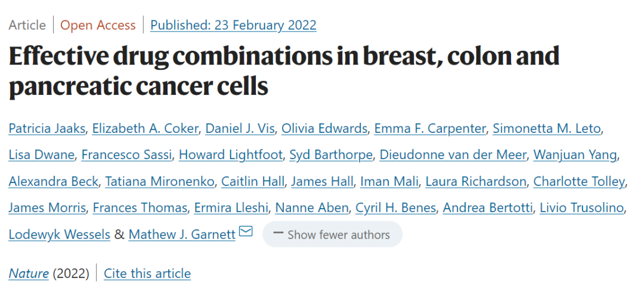This screenshot has height=288, width=644.
Task: Click author Howard Lightfoot
Action: coord(231,155)
